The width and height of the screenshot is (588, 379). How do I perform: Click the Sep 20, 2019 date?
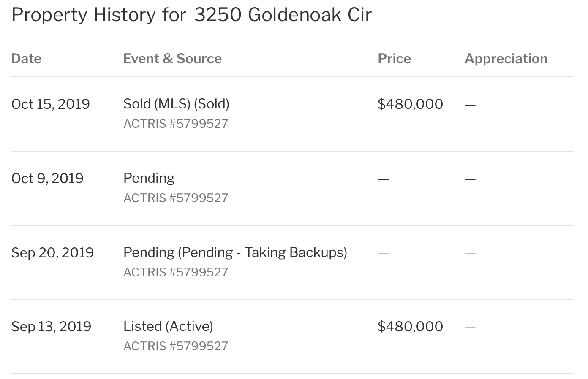(52, 253)
